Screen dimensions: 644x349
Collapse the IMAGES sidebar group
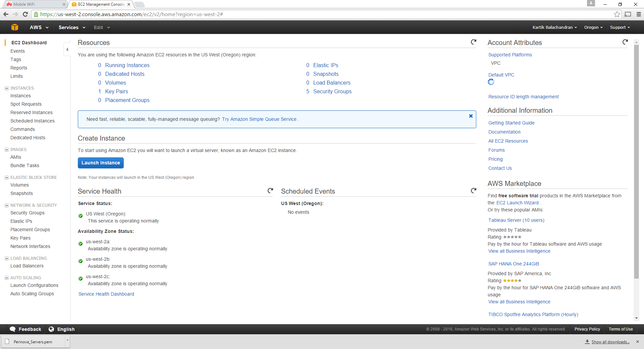pos(6,150)
